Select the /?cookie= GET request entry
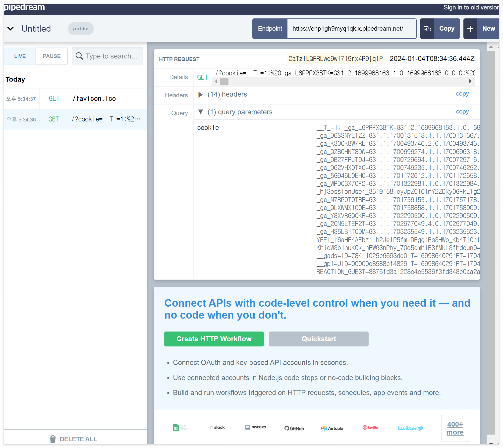The height and width of the screenshot is (448, 503). pyautogui.click(x=106, y=119)
